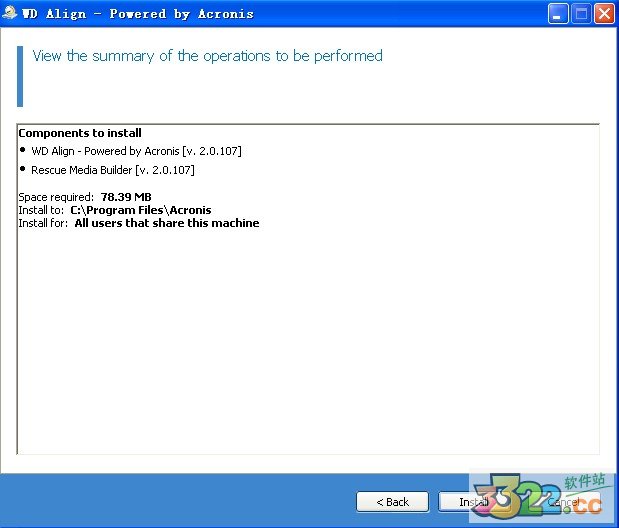The height and width of the screenshot is (528, 619).
Task: Select the Rescue Media Builder entry
Action: 112,171
